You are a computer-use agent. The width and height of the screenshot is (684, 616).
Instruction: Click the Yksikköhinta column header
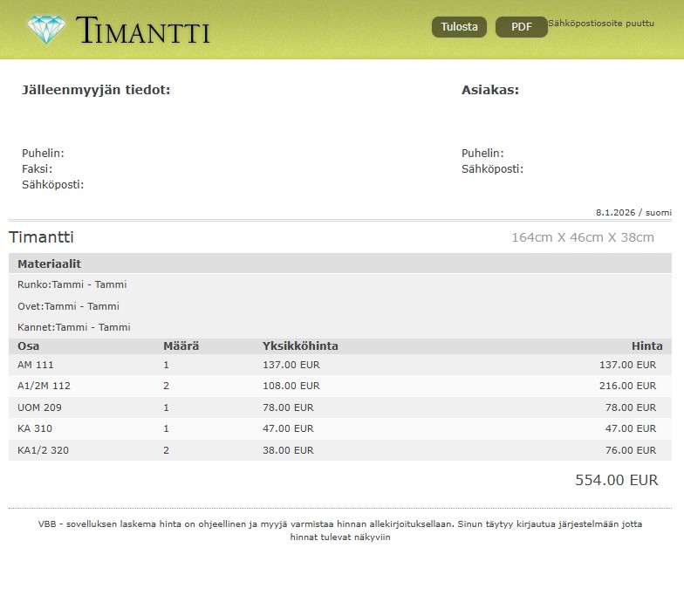300,346
